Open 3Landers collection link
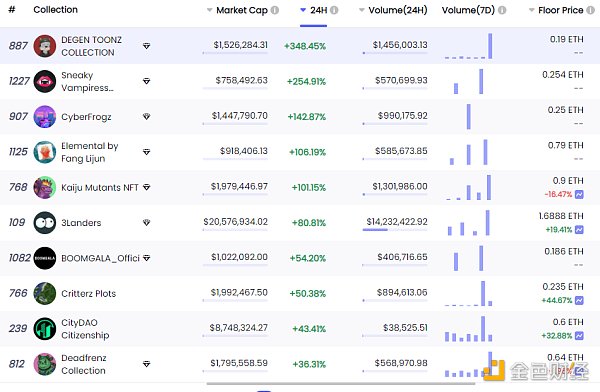Screen dimensions: 600x392 click(81, 223)
